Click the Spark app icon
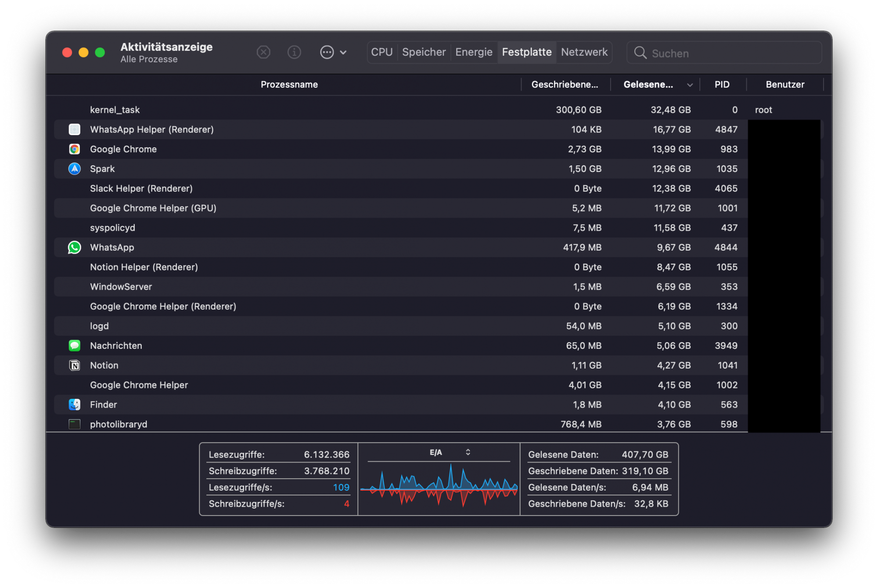This screenshot has width=878, height=588. pos(75,169)
